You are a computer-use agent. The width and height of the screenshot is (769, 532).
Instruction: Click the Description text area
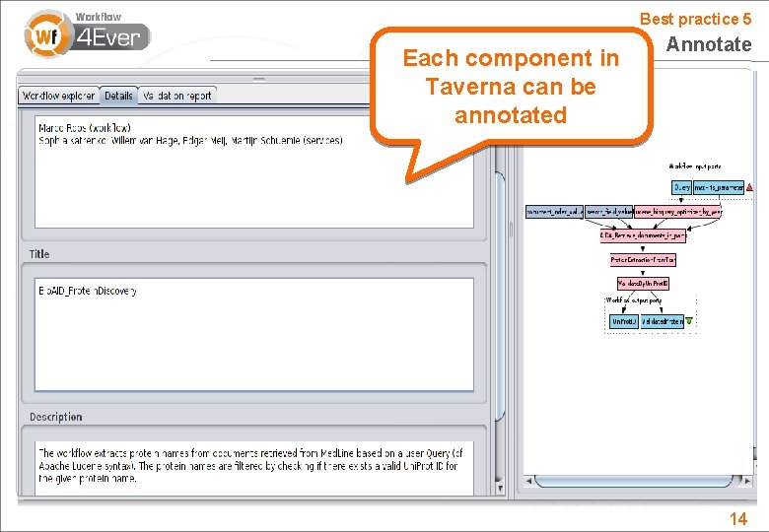[254, 468]
